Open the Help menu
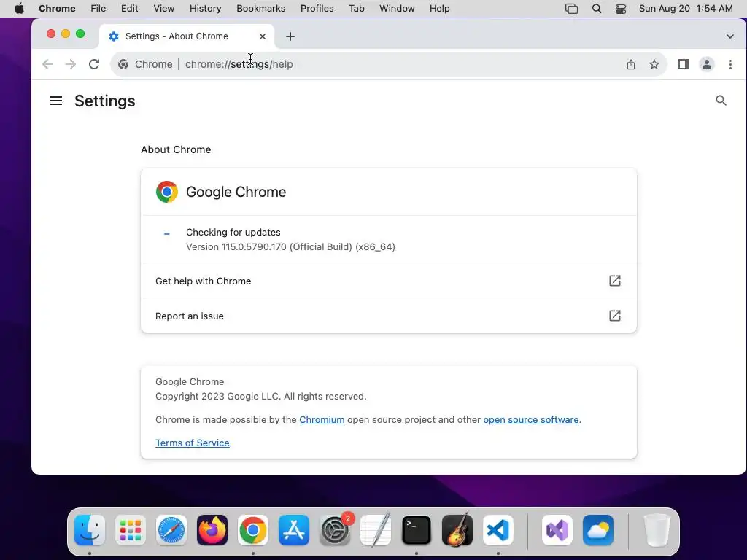Image resolution: width=747 pixels, height=560 pixels. [439, 9]
